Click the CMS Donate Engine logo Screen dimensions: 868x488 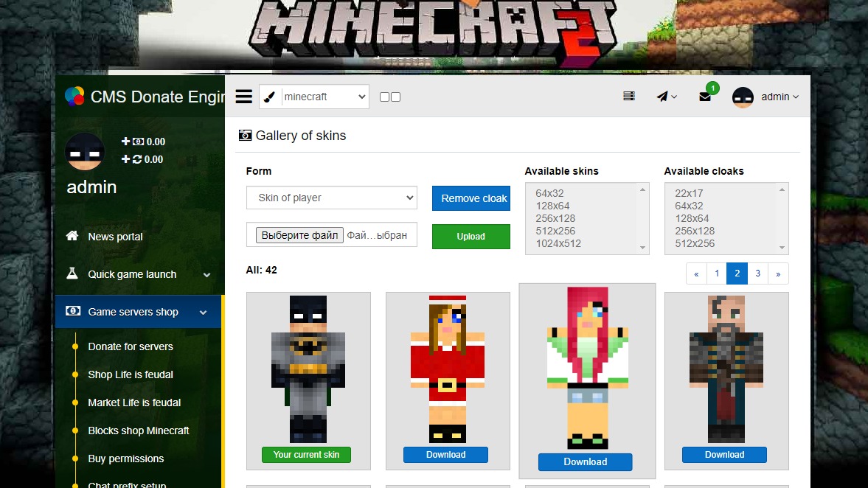[x=74, y=97]
